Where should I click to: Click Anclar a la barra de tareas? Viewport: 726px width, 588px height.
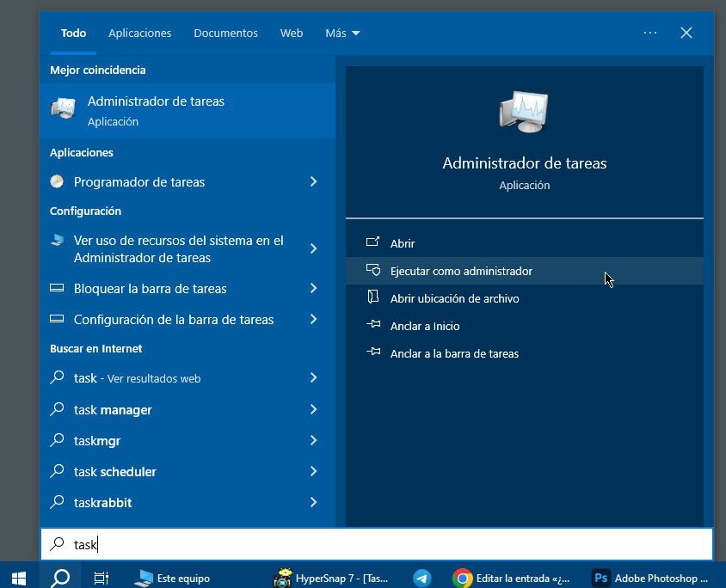coord(453,353)
